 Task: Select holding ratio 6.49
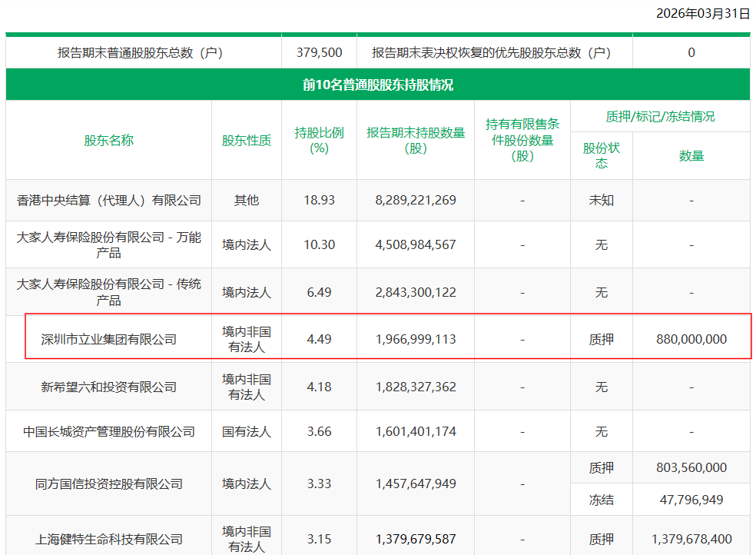pyautogui.click(x=319, y=292)
